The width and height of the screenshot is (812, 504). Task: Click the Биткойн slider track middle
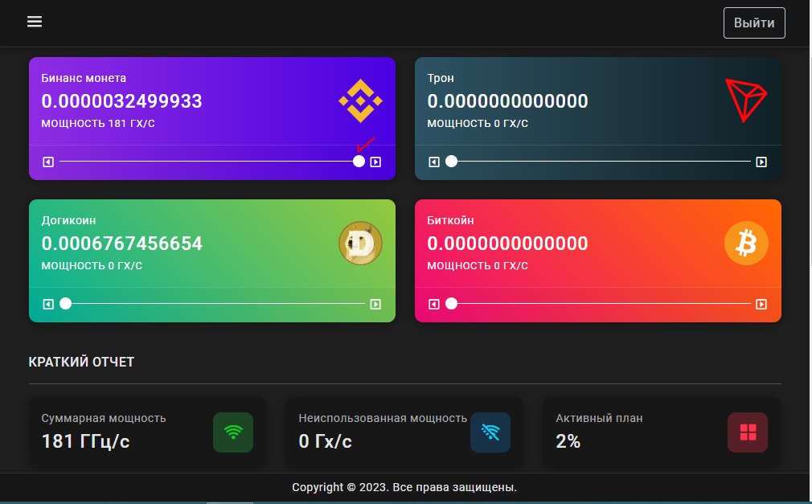[x=598, y=304]
